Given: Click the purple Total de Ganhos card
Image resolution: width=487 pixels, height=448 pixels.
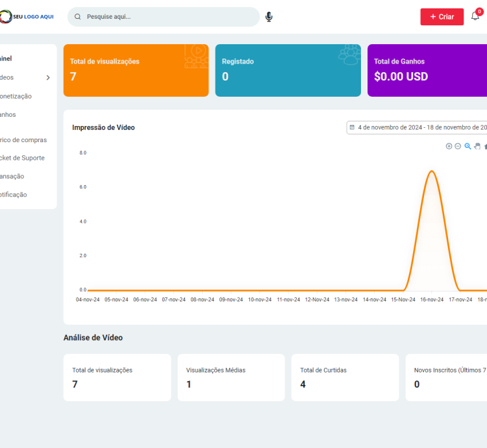Looking at the screenshot, I should 427,70.
